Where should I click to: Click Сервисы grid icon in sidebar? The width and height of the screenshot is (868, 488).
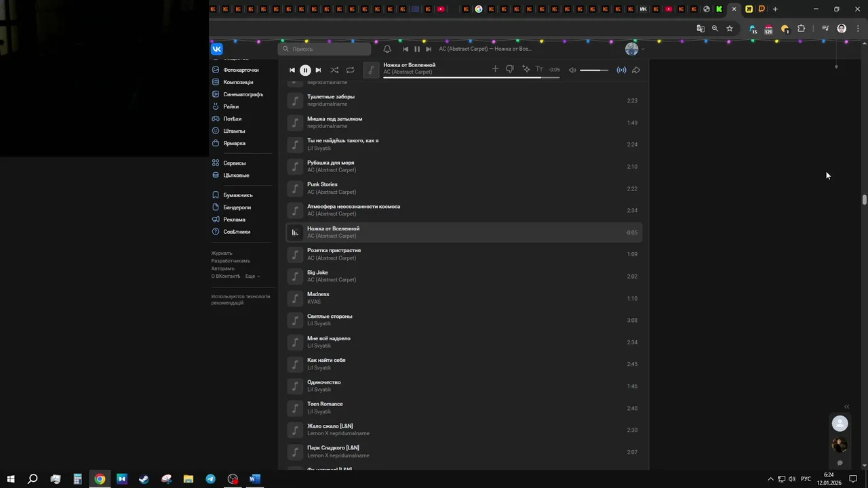point(216,163)
